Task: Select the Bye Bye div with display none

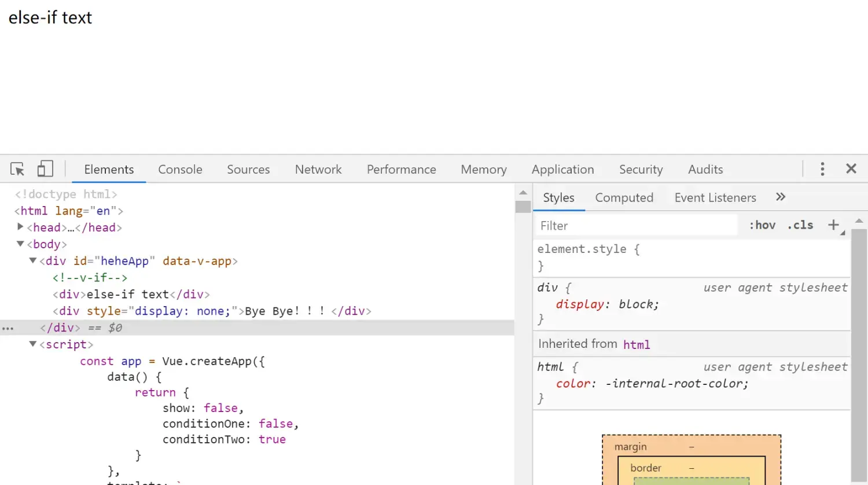Action: pos(212,311)
